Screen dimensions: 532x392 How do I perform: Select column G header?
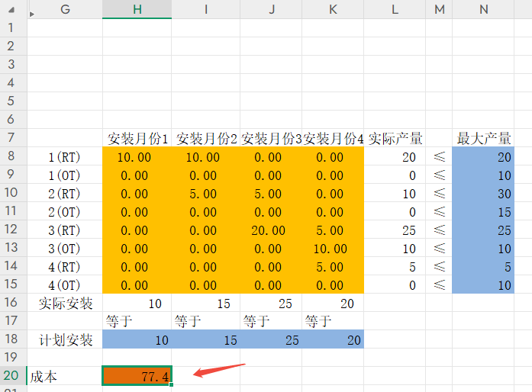65,9
